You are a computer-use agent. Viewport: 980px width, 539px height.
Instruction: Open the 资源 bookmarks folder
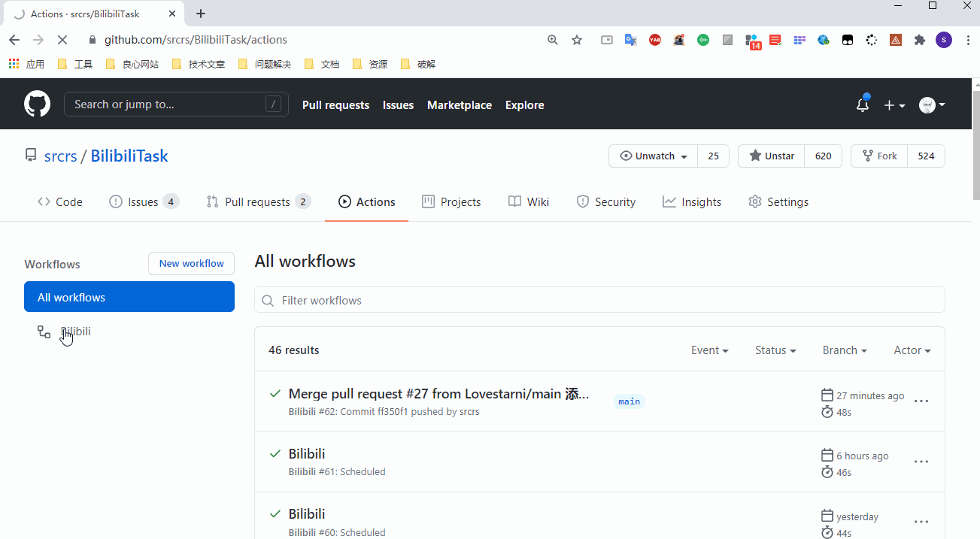370,64
